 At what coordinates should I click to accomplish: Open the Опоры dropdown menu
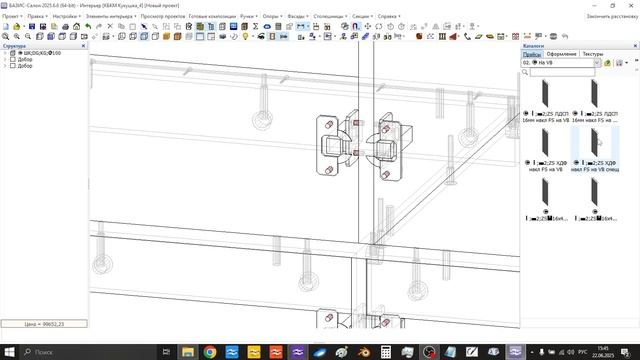coord(272,16)
